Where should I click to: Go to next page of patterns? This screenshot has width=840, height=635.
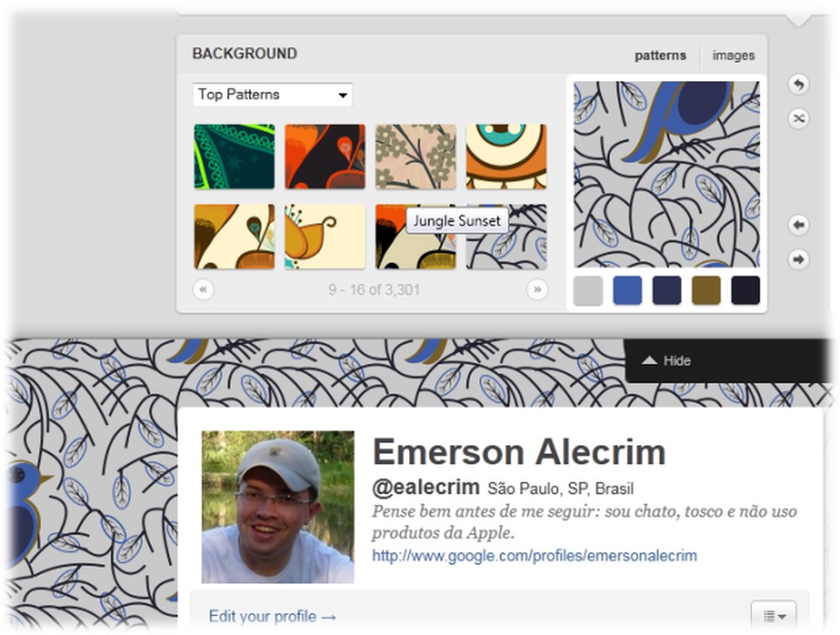537,289
